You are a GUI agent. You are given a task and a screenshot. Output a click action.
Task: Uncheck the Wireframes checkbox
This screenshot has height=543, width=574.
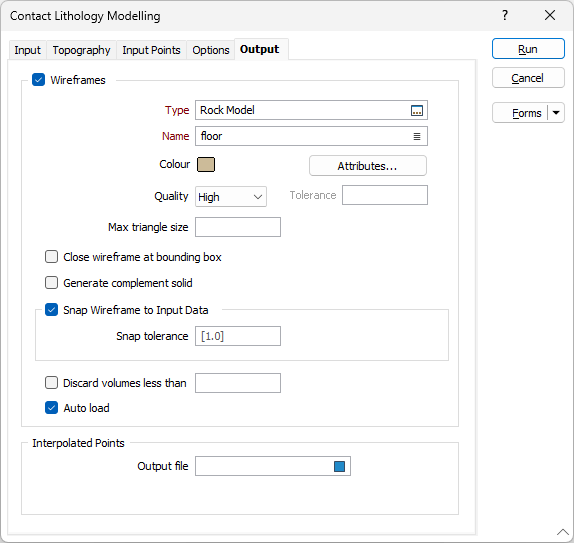38,80
